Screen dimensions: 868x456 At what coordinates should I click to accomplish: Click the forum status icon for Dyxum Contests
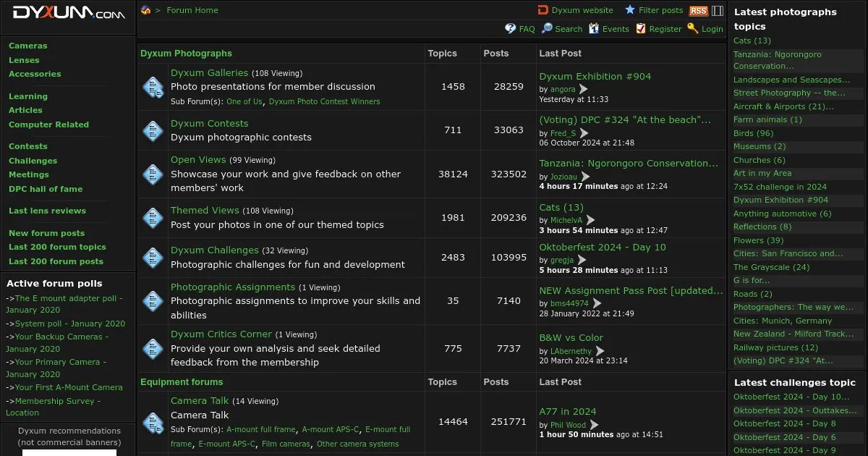coord(153,130)
